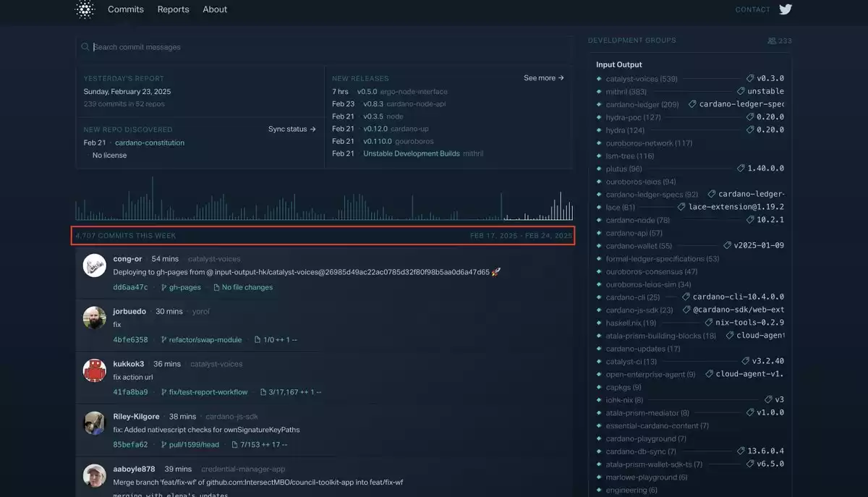Open commit hash 4bfe6358
868x497 pixels.
[130, 339]
